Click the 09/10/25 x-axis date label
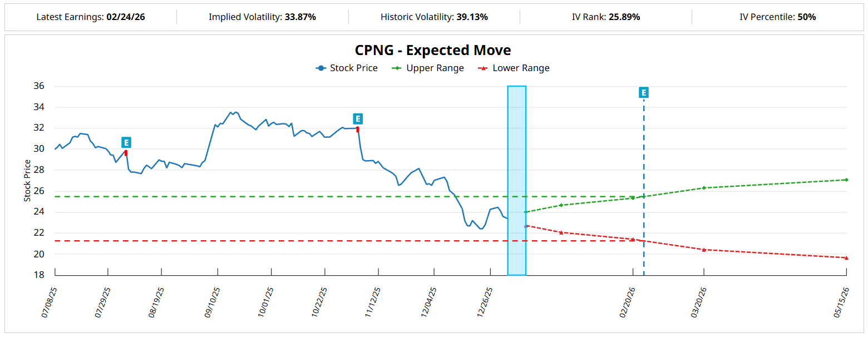Screen dimensions: 868x338 (213, 302)
